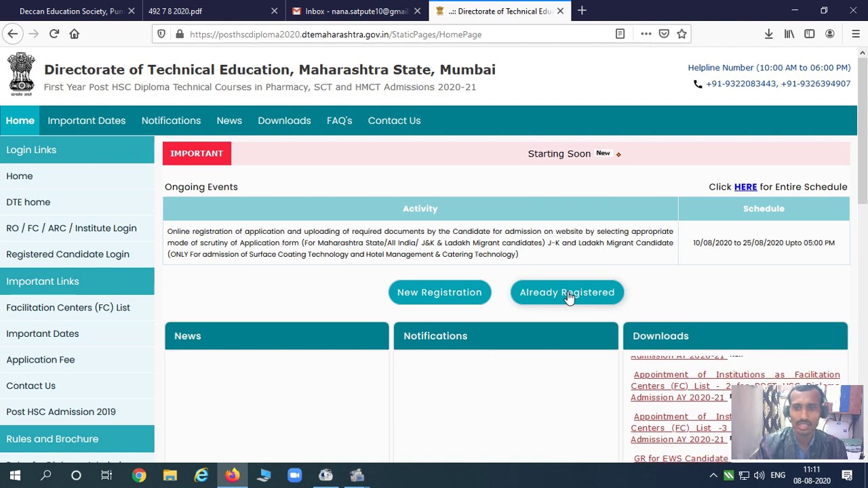Open FAQ's in top navigation bar
Viewport: 868px width, 488px height.
(339, 121)
